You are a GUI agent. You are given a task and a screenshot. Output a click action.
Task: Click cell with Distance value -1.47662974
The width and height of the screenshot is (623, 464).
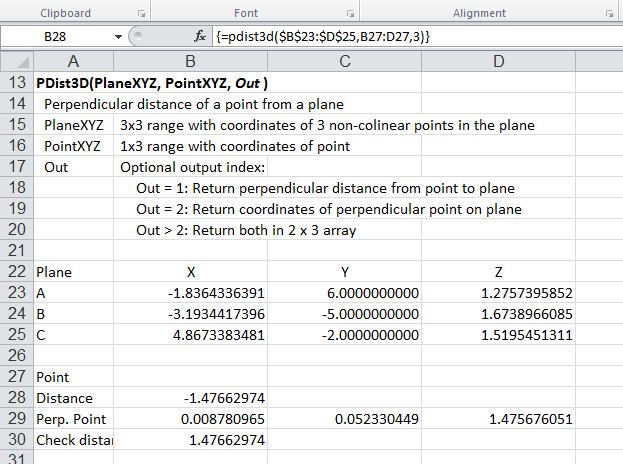pos(189,398)
